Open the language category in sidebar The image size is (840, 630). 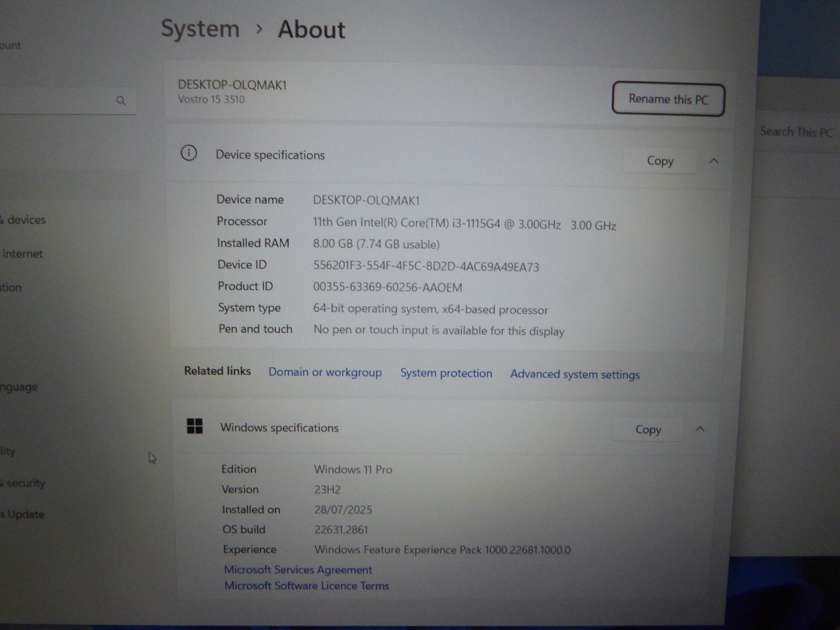(x=19, y=387)
